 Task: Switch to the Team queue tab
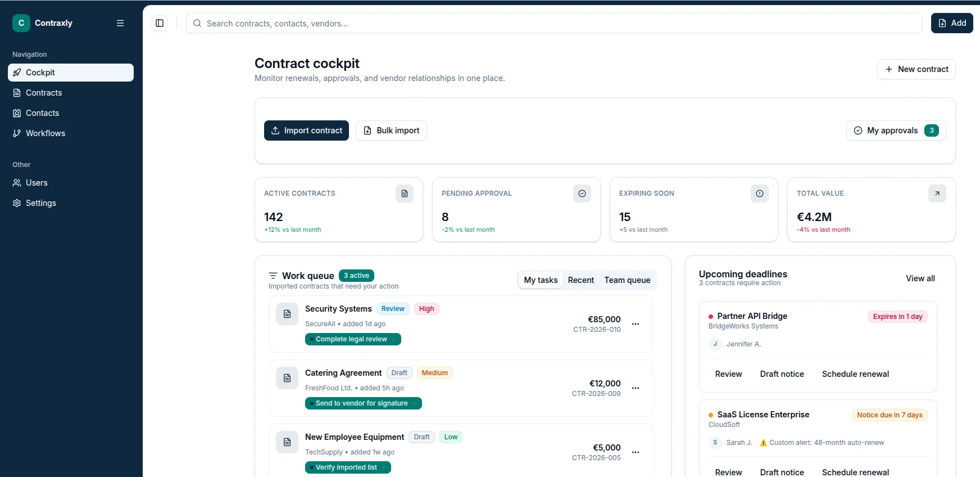tap(627, 280)
